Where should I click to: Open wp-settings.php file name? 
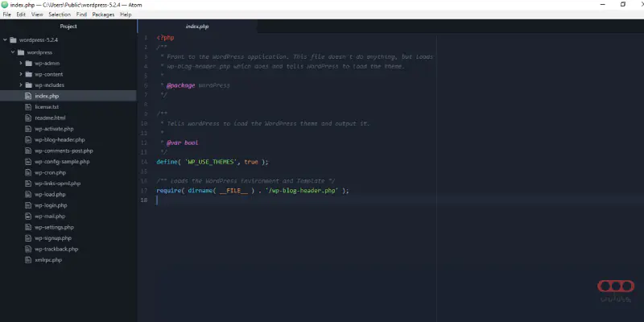[x=55, y=227]
